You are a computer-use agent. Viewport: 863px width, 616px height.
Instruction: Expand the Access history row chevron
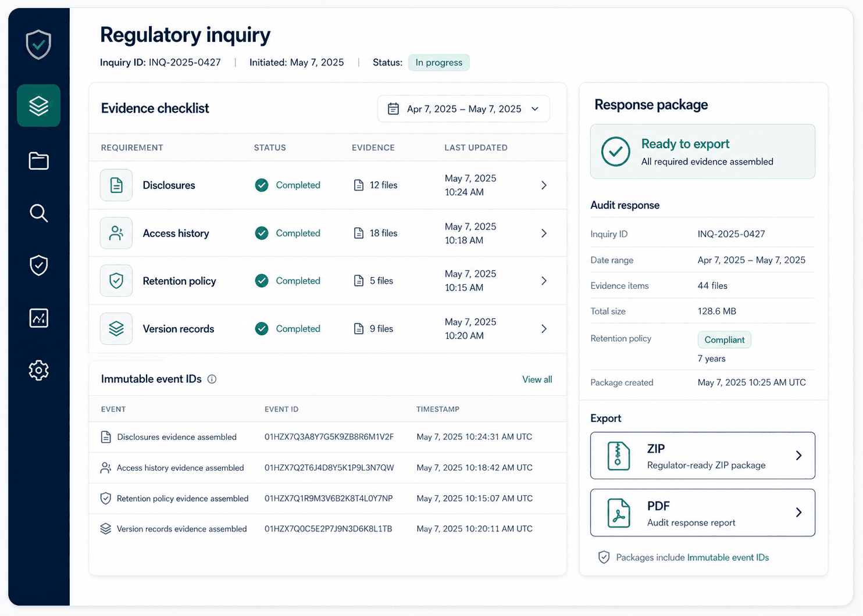tap(544, 233)
